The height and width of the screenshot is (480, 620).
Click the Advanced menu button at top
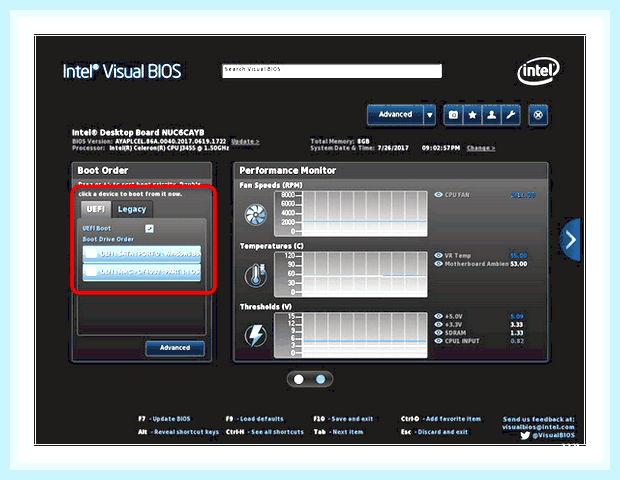point(395,115)
